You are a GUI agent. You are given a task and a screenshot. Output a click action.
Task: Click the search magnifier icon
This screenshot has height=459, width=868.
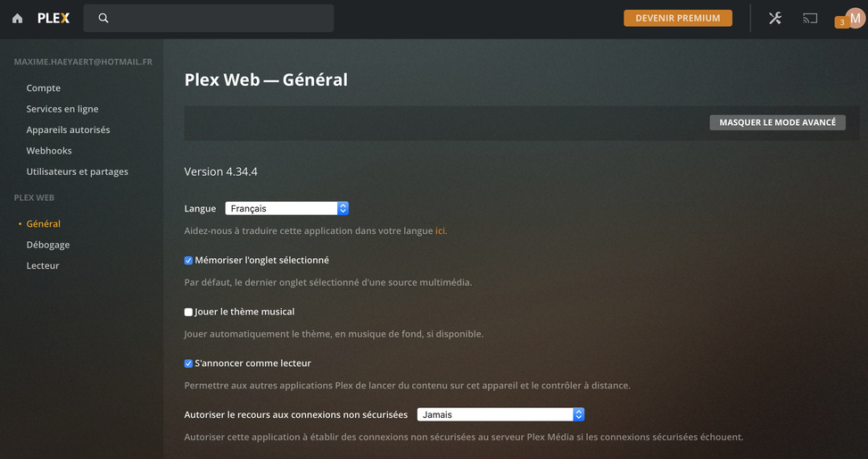103,18
